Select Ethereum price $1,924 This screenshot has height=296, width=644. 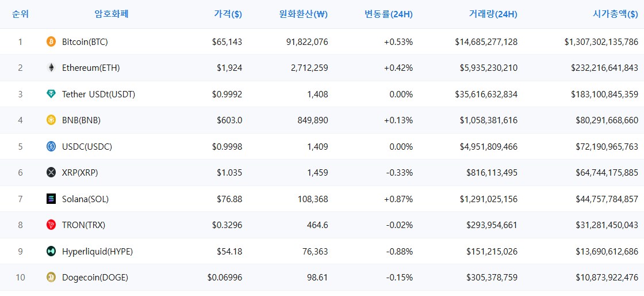[229, 68]
